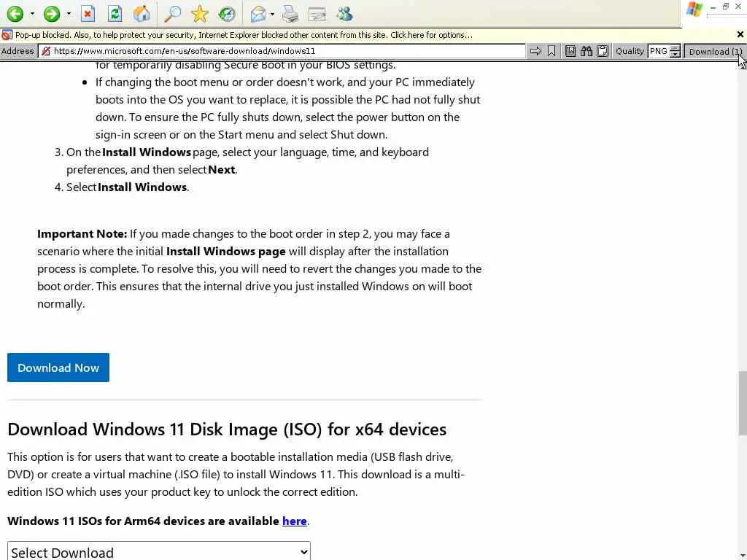
Task: Restore the browser window with the restore button
Action: pyautogui.click(x=726, y=7)
